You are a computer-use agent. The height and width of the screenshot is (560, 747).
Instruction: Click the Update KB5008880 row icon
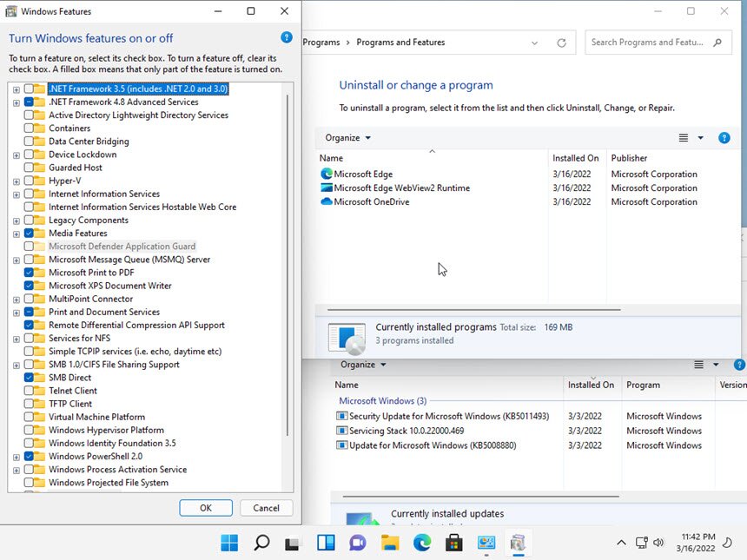pyautogui.click(x=341, y=445)
